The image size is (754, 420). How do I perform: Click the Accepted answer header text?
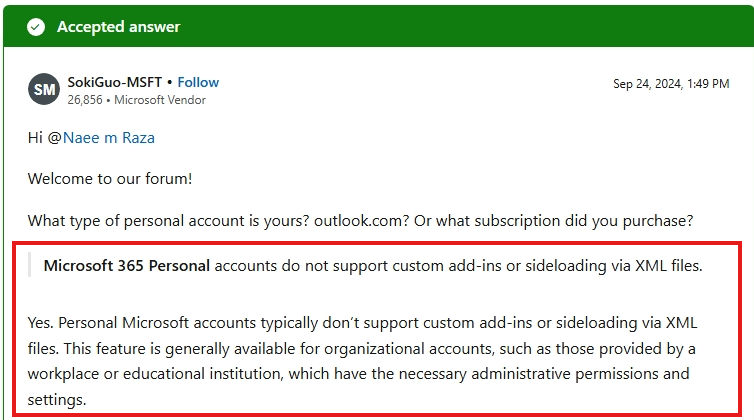[x=118, y=27]
